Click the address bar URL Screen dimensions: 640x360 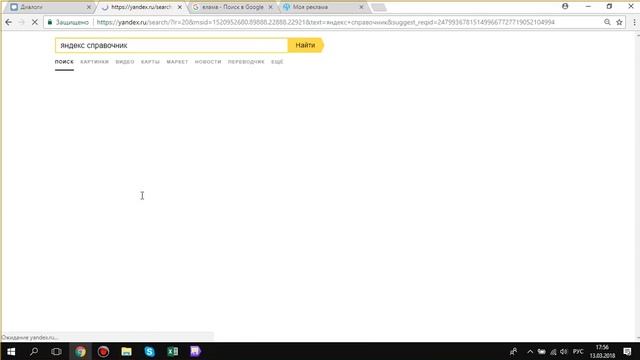click(325, 22)
